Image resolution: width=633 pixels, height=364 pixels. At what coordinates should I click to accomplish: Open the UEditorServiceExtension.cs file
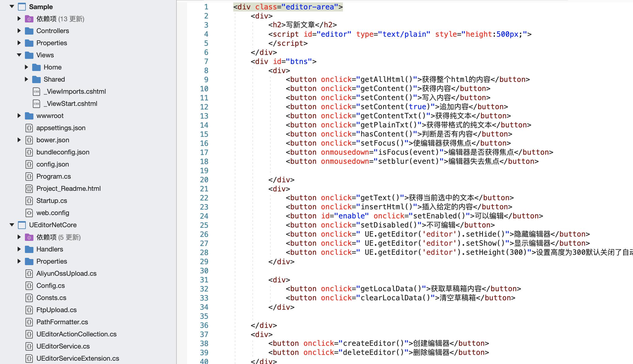point(78,359)
